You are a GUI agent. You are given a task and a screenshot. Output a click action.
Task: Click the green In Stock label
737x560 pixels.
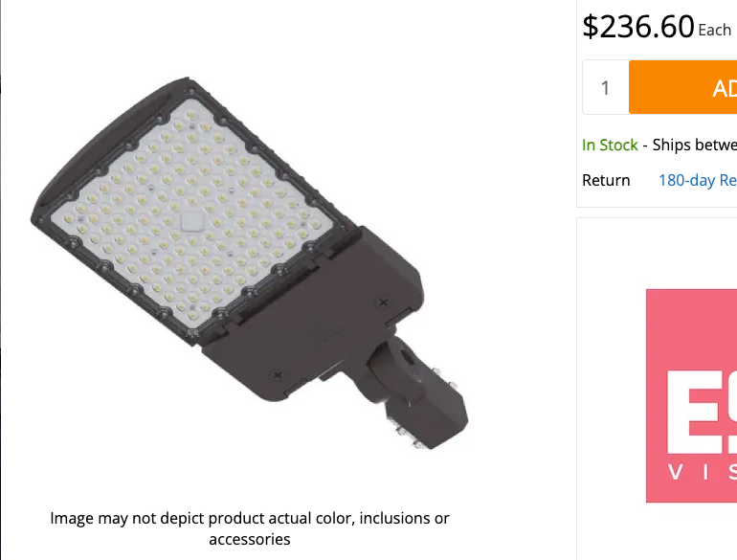click(x=610, y=145)
